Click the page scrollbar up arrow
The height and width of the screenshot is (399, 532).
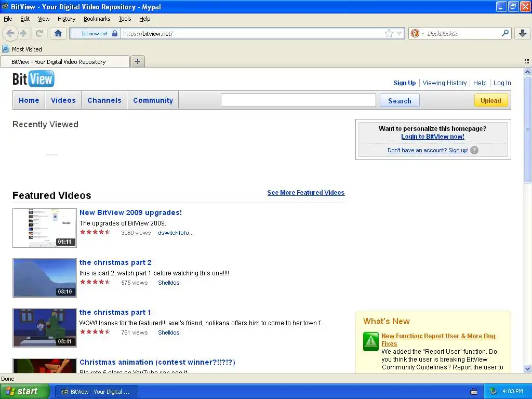tap(527, 72)
